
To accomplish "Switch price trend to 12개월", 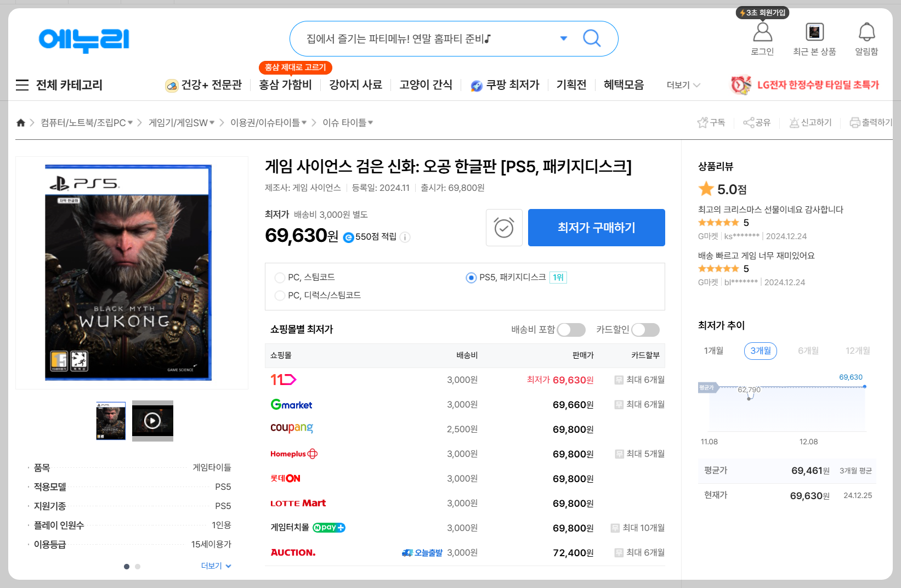I will click(x=858, y=350).
